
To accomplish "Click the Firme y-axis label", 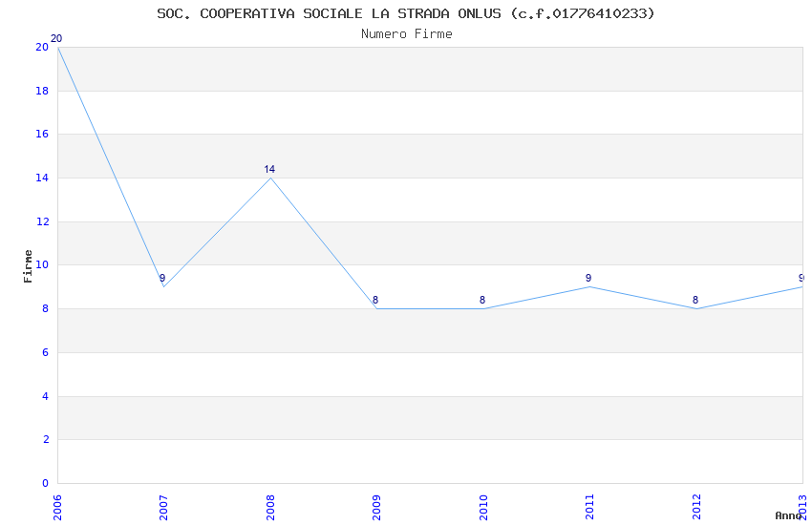I will [28, 266].
